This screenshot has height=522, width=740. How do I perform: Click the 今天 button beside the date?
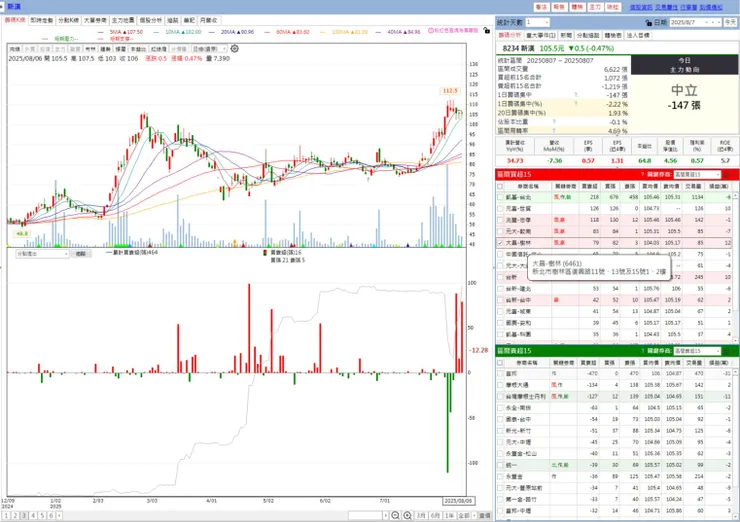[x=730, y=22]
